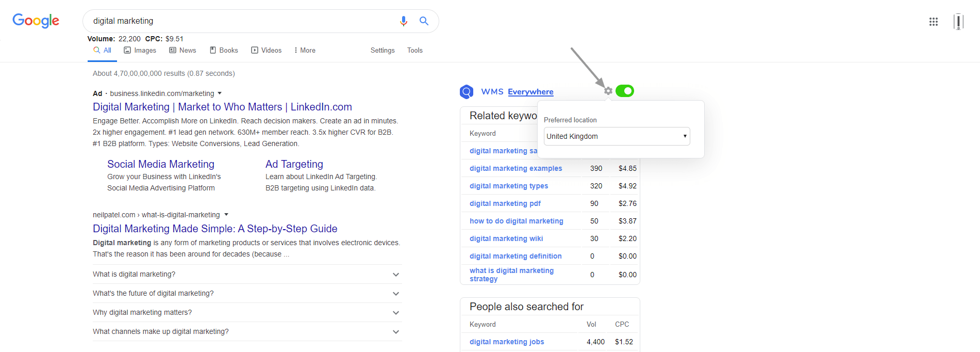Switch to the News tab

click(x=182, y=50)
